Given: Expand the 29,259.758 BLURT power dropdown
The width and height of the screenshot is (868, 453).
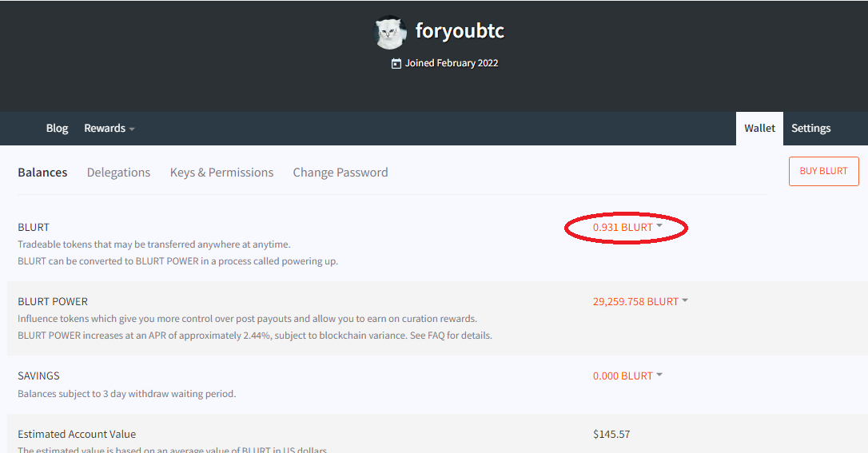Looking at the screenshot, I should point(640,301).
